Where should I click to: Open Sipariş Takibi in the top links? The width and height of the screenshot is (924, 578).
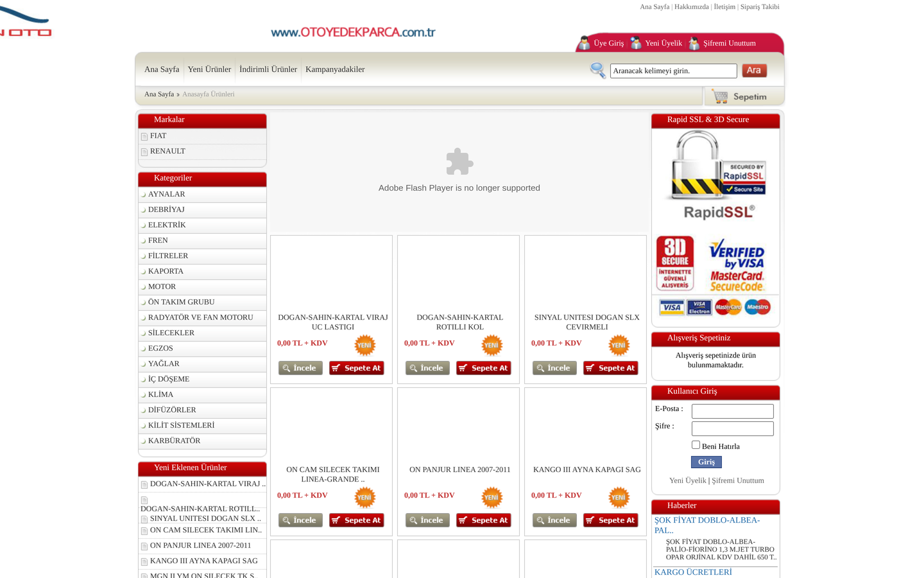point(760,6)
